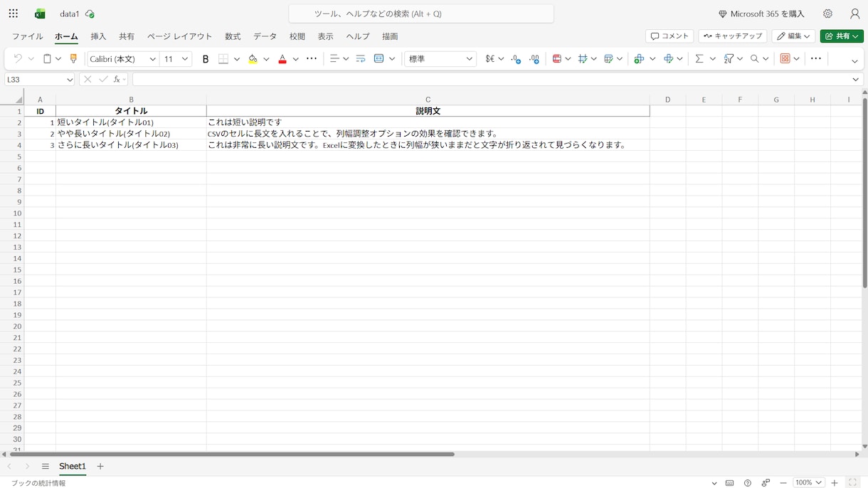Image resolution: width=868 pixels, height=488 pixels.
Task: Expand the borders dropdown arrow
Action: click(237, 59)
